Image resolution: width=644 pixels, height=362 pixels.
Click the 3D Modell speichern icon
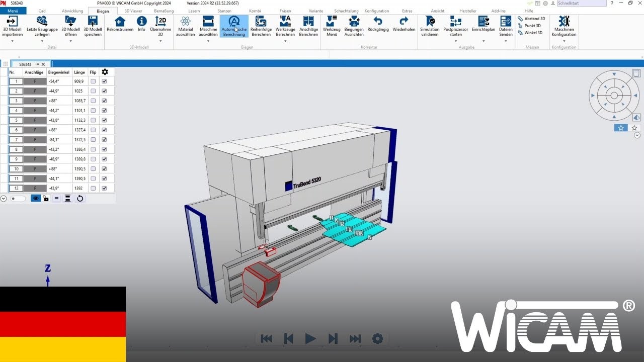pos(93,21)
